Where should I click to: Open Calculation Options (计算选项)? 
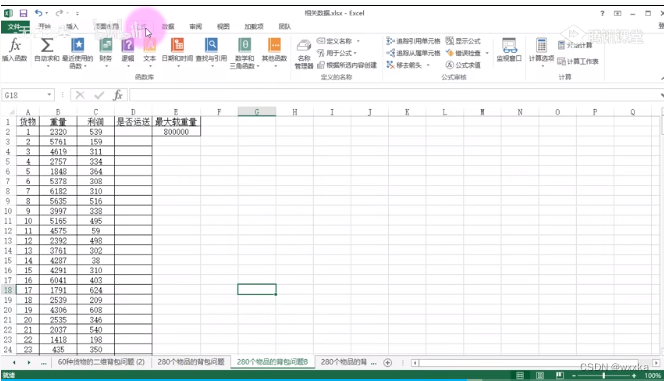point(541,52)
